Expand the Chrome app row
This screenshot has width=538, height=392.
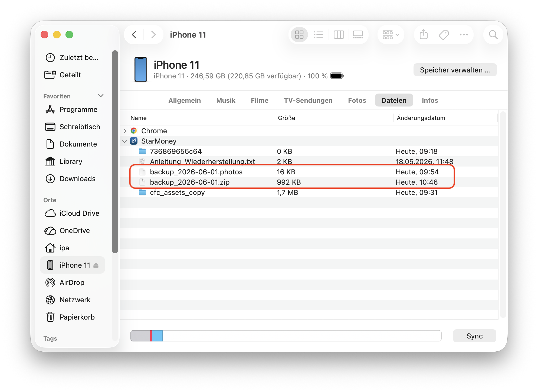[125, 131]
